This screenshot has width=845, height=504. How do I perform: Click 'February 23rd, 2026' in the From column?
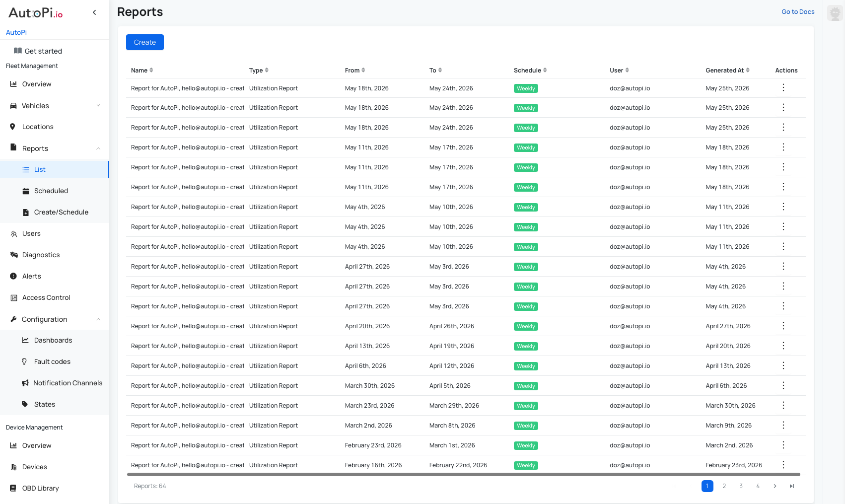click(x=373, y=445)
